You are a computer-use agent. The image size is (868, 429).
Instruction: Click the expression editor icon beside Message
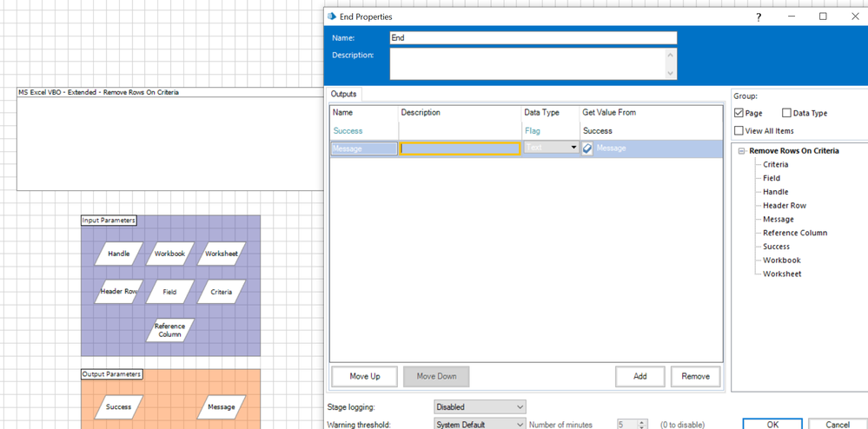[587, 148]
